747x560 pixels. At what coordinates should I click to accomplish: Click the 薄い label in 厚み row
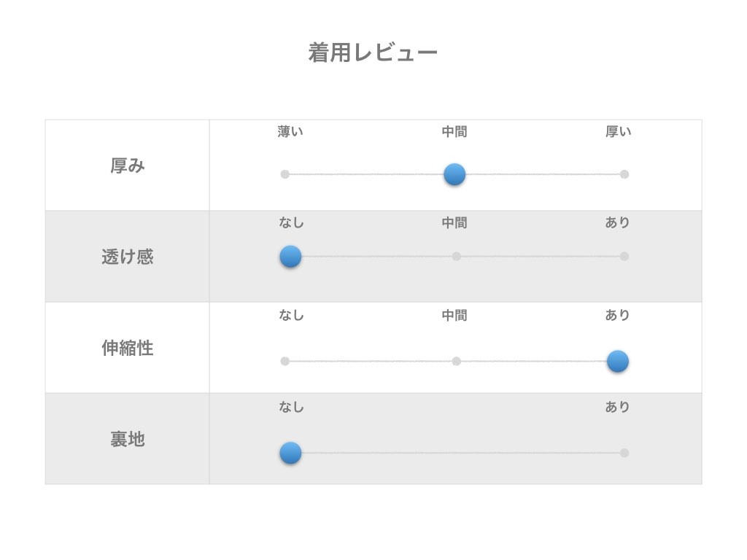(x=290, y=132)
